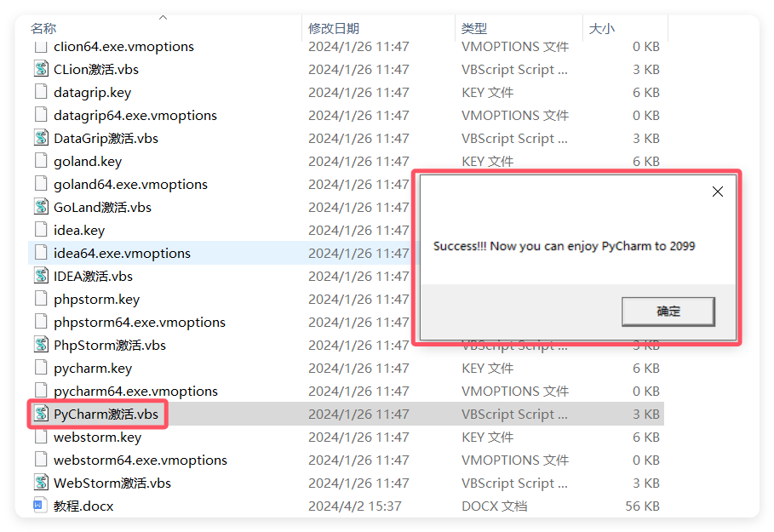This screenshot has height=532, width=774.
Task: Click the VBScript Script type of PyCharm激活.vbs
Action: coord(514,415)
